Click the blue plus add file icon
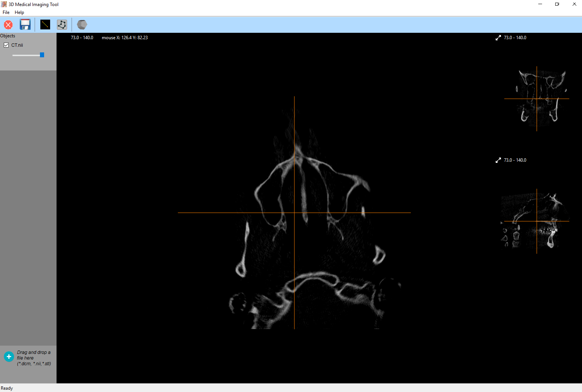Image resolution: width=582 pixels, height=392 pixels. [x=9, y=357]
